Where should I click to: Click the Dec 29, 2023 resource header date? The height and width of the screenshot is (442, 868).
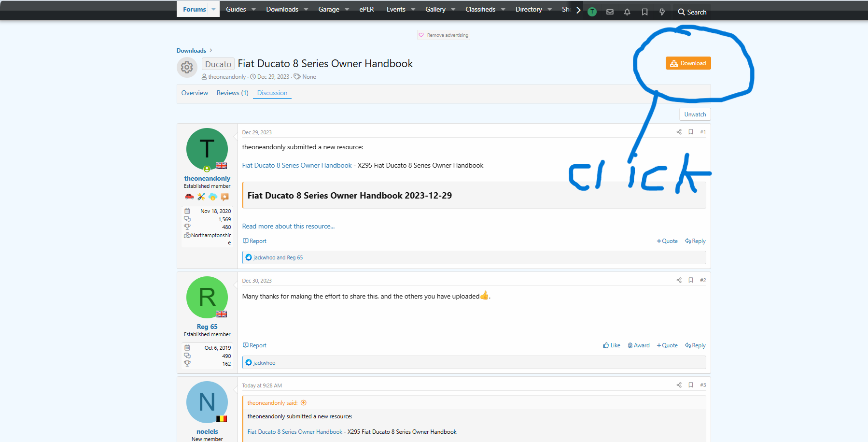[273, 77]
